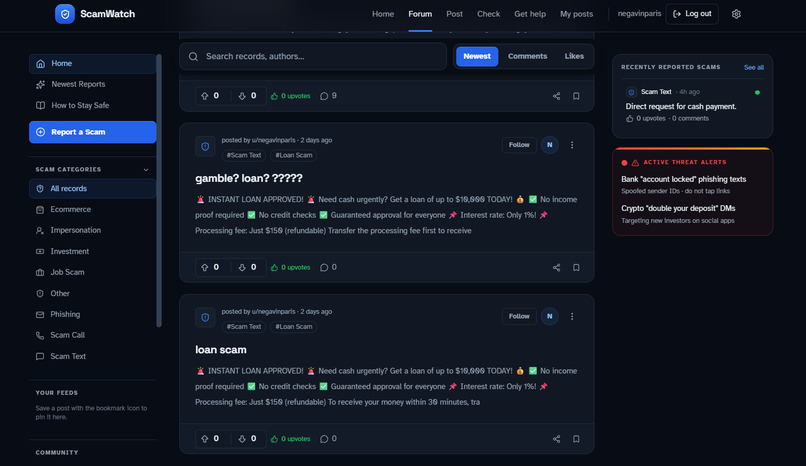Click the ScamWatch shield logo
This screenshot has height=466, width=806.
pyautogui.click(x=65, y=14)
